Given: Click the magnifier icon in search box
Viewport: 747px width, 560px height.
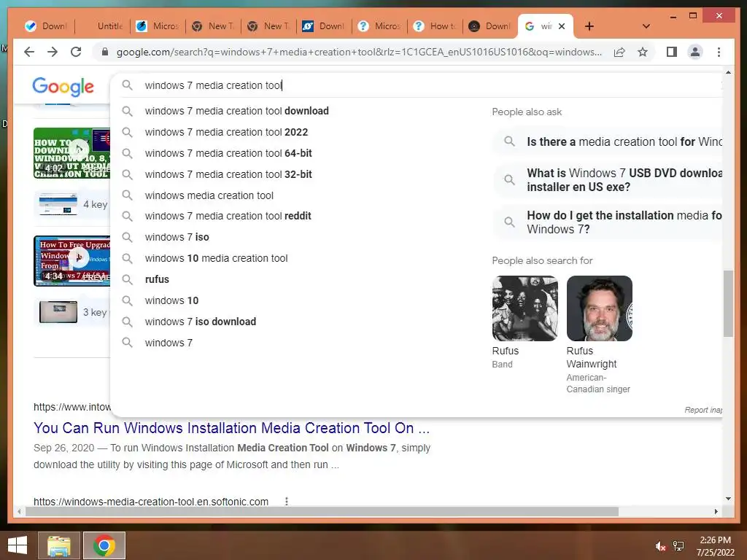Looking at the screenshot, I should pos(127,85).
